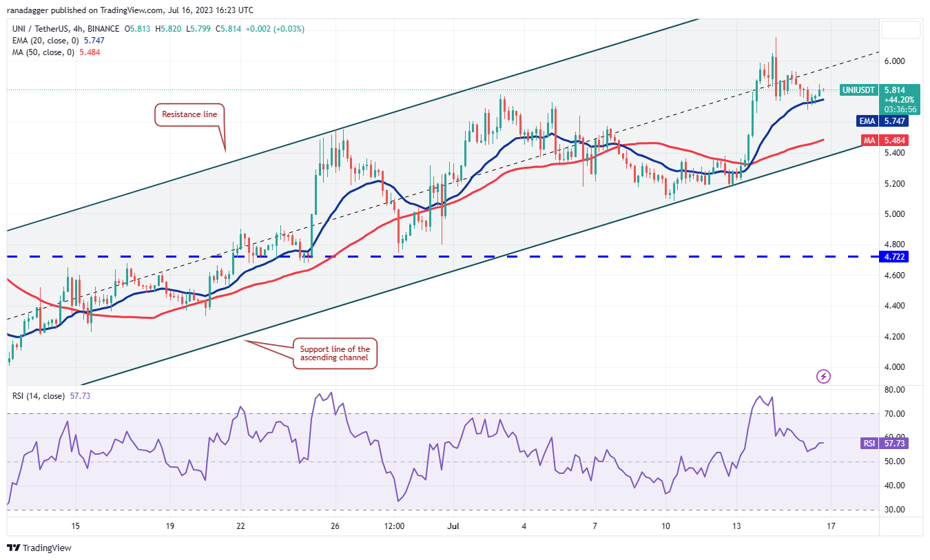
Task: Click the 6.000 level on price scale
Action: [x=894, y=61]
